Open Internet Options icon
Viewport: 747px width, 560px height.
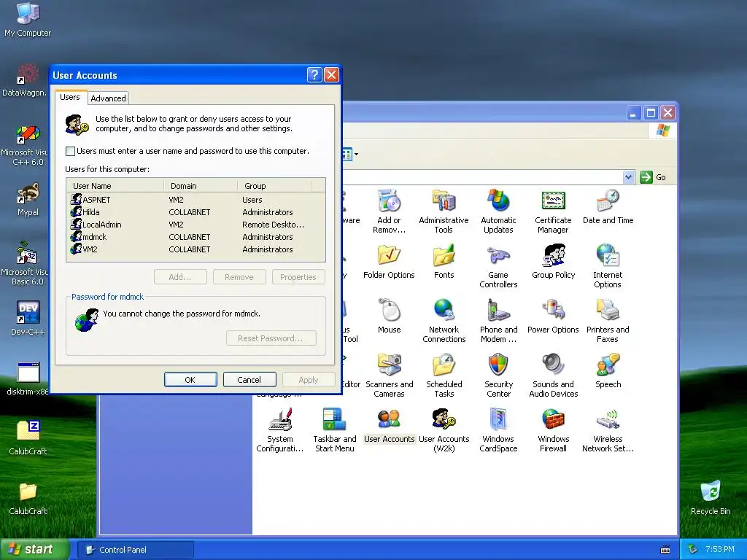(x=608, y=265)
